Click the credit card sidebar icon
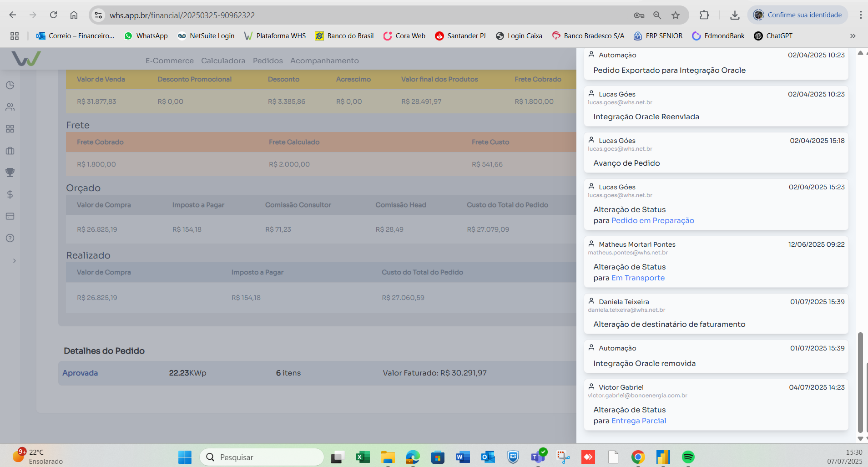 (x=10, y=216)
